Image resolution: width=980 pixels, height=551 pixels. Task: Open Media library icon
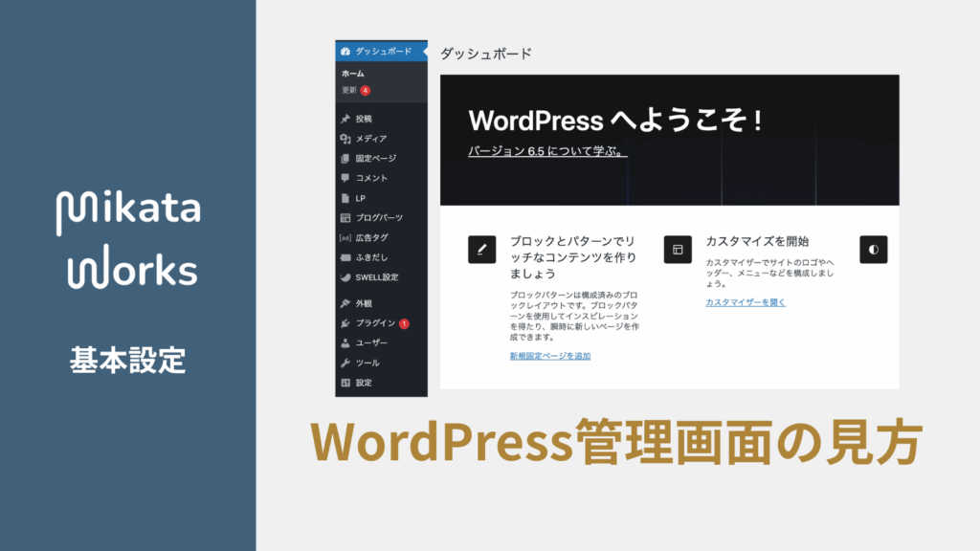(345, 139)
